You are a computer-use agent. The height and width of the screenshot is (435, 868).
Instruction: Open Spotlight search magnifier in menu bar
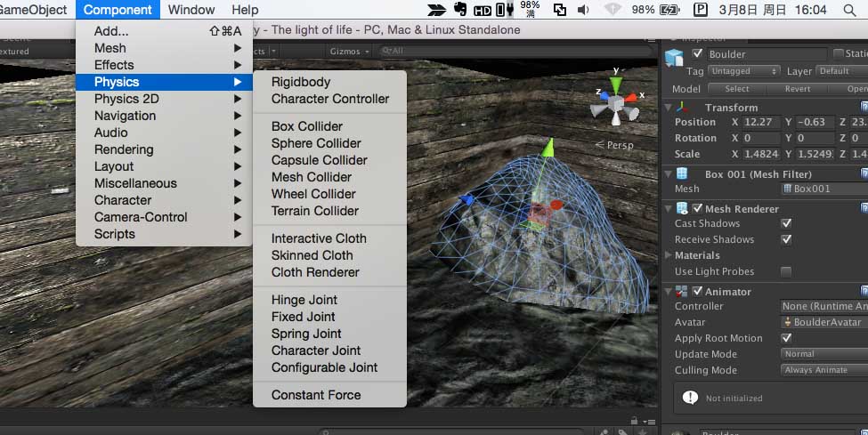[x=849, y=10]
